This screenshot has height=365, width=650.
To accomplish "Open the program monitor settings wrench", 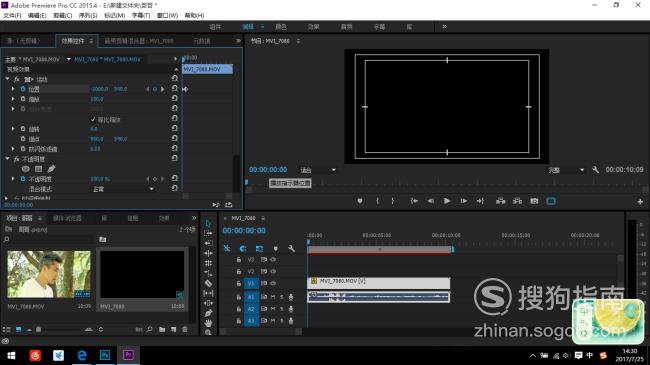I will pos(596,170).
